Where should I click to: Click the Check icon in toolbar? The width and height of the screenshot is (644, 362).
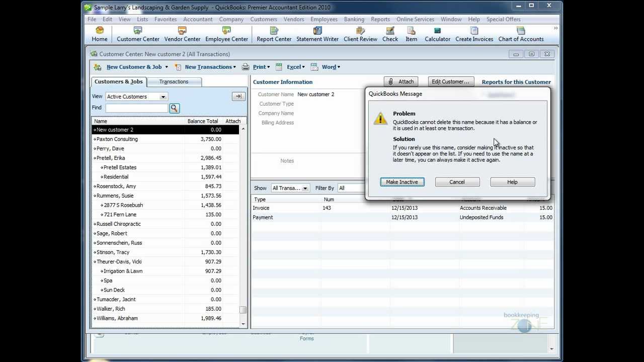pyautogui.click(x=390, y=34)
